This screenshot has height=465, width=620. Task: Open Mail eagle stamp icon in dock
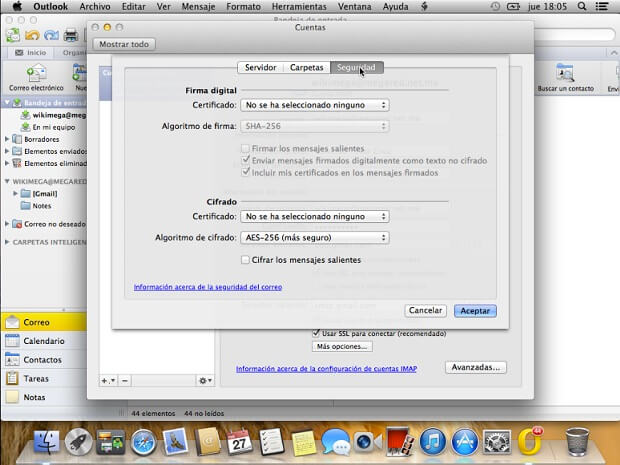point(175,441)
